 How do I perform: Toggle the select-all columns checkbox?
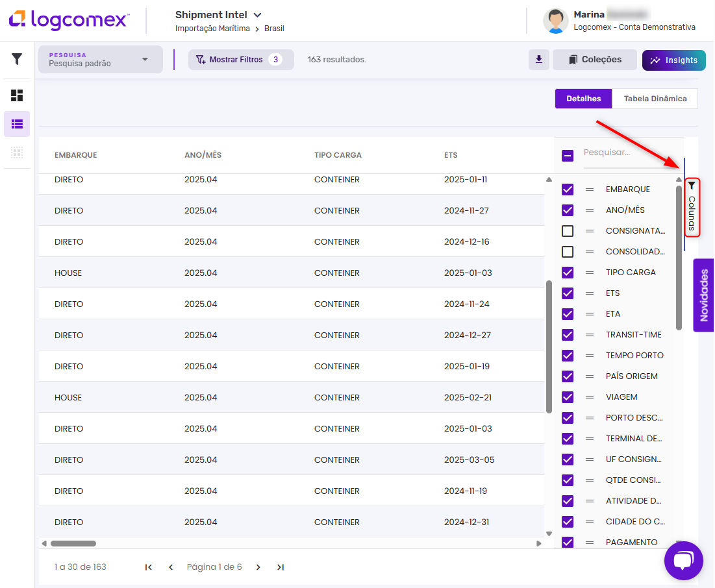[x=568, y=156]
